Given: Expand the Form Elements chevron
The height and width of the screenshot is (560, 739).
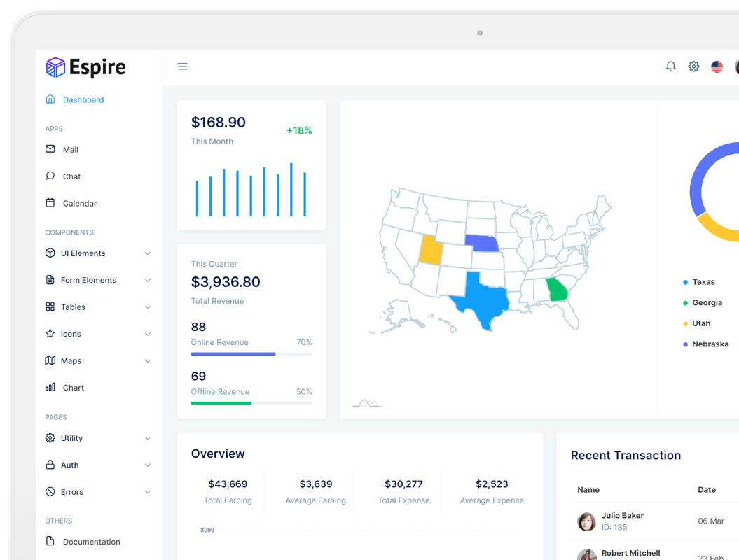Looking at the screenshot, I should (148, 280).
